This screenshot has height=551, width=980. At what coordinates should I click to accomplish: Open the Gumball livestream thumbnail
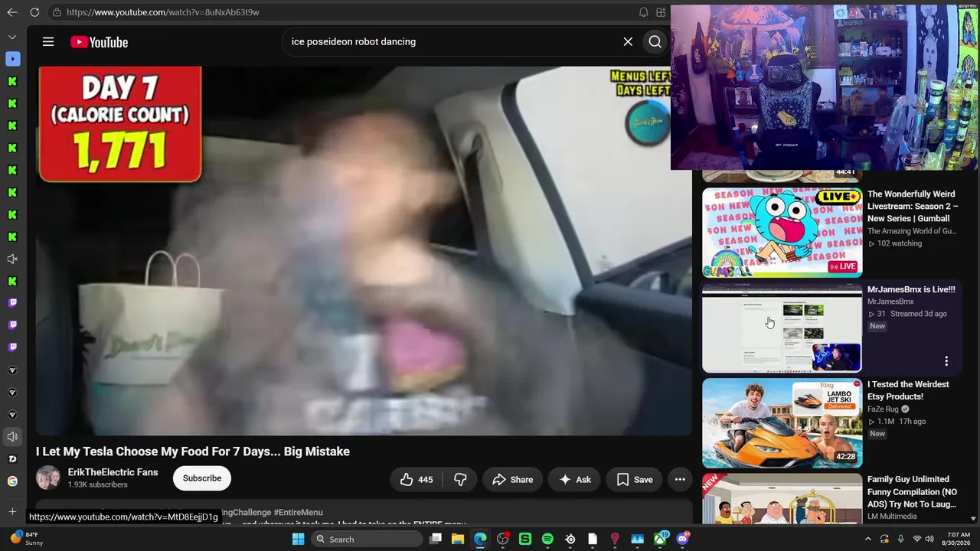pos(782,233)
